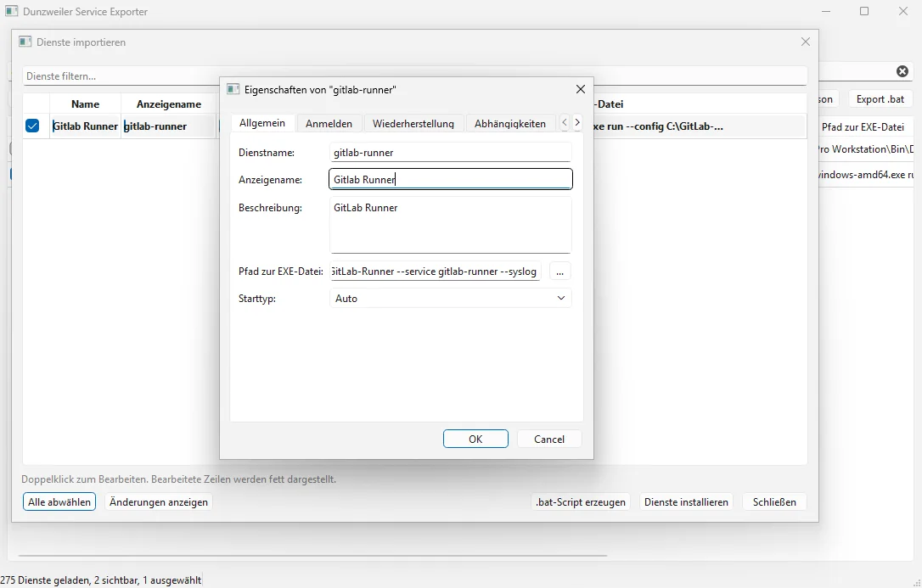Viewport: 922px width, 588px height.
Task: Click the Dienste importieren window app icon
Action: coord(25,41)
